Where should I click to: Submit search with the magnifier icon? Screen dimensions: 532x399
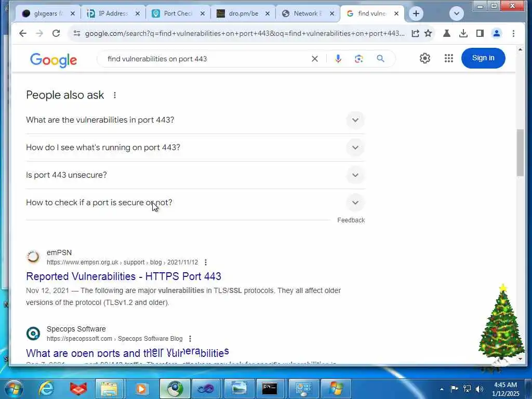pyautogui.click(x=381, y=59)
